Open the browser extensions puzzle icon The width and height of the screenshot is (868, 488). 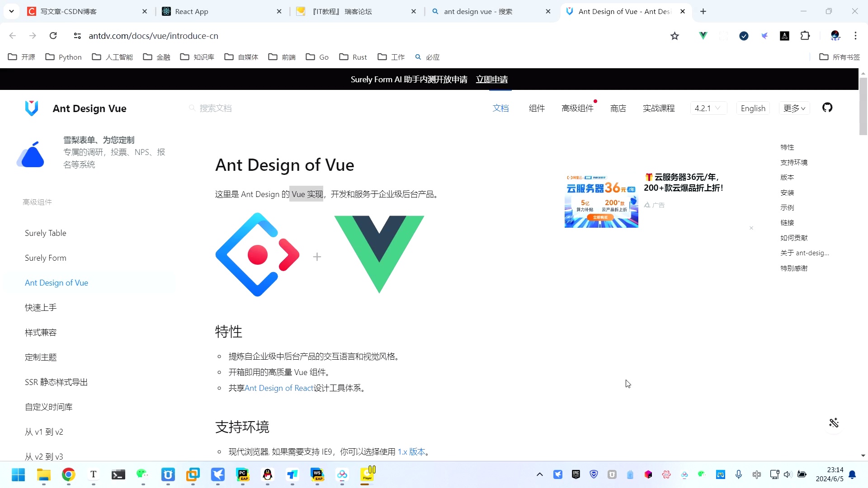pos(806,36)
